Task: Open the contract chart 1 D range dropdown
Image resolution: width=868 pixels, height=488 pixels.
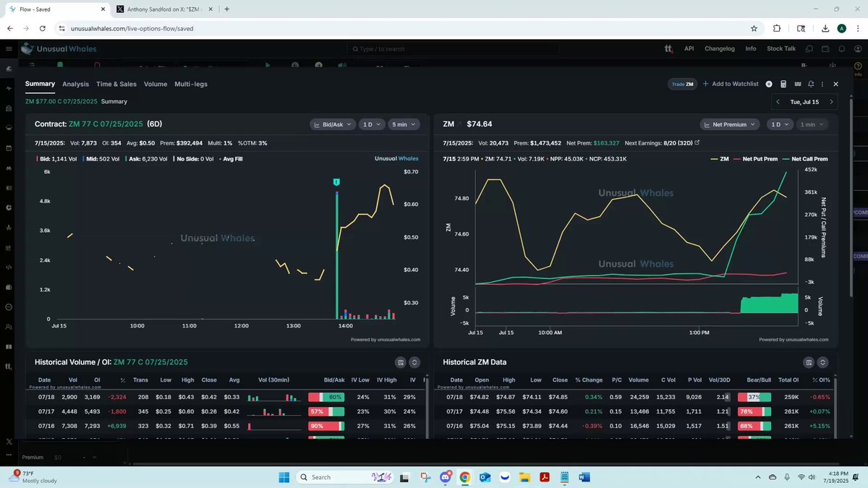Action: point(372,124)
